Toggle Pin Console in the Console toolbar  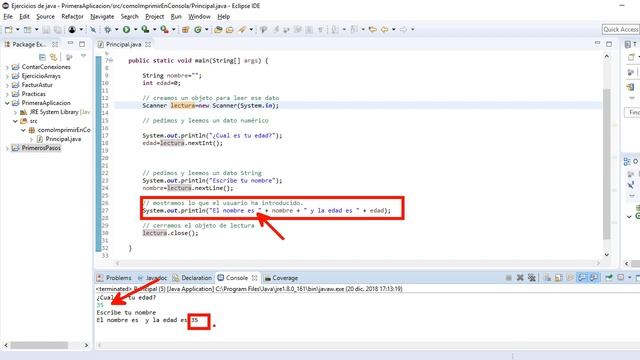pyautogui.click(x=609, y=278)
